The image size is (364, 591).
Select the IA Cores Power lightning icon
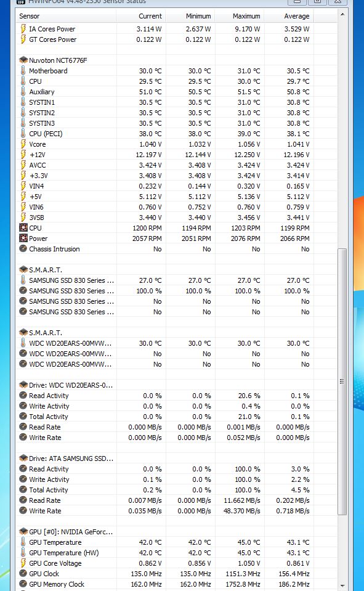(23, 28)
